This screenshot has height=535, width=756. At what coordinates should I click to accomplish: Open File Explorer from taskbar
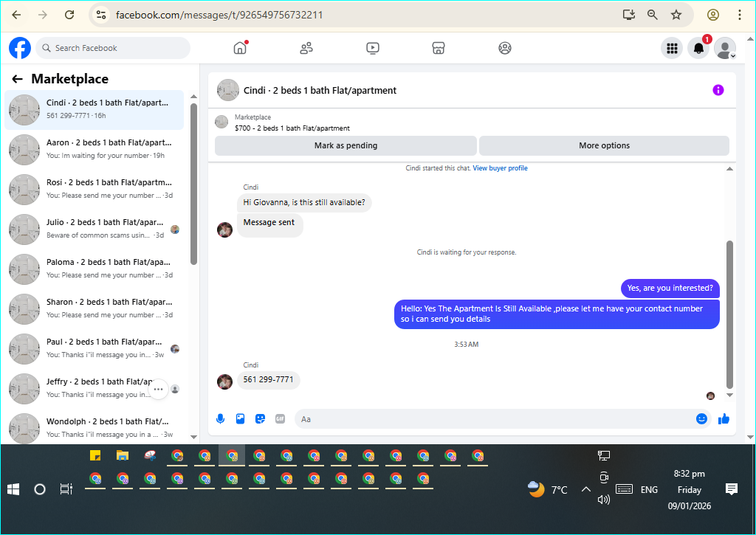point(123,455)
